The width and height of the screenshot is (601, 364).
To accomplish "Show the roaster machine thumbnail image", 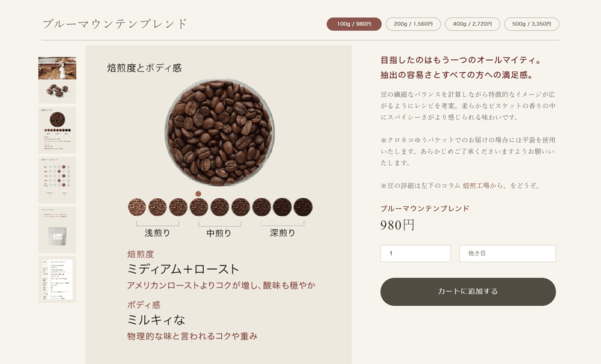I will [57, 80].
